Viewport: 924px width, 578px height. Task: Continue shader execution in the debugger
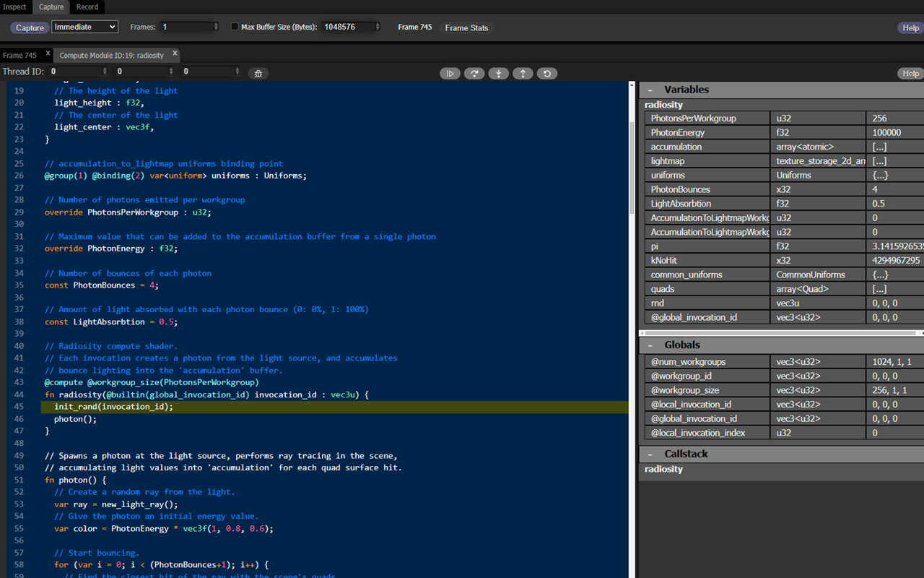point(450,73)
